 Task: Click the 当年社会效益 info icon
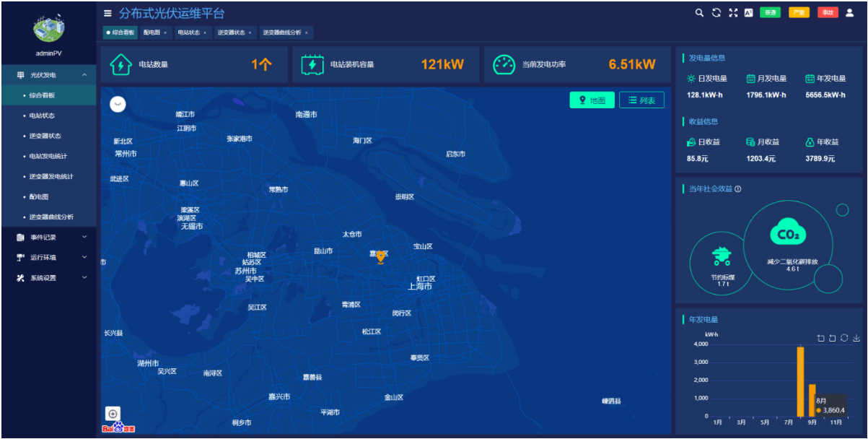[x=738, y=189]
